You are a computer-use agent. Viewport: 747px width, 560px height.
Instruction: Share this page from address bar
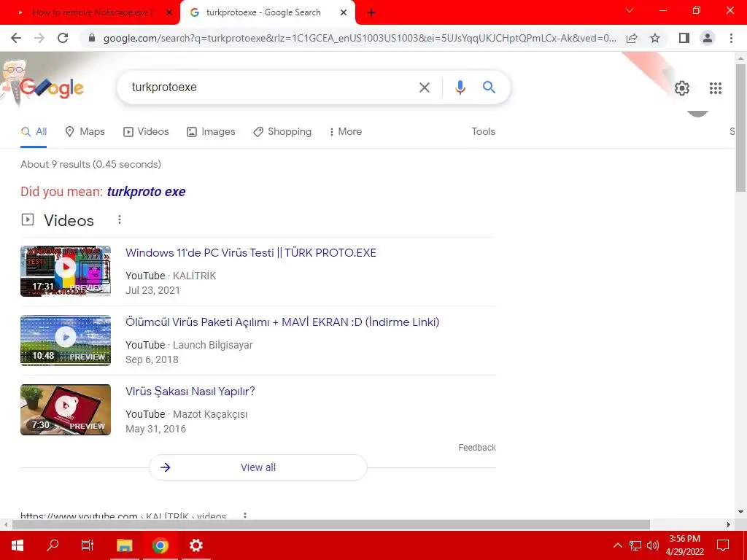(632, 38)
